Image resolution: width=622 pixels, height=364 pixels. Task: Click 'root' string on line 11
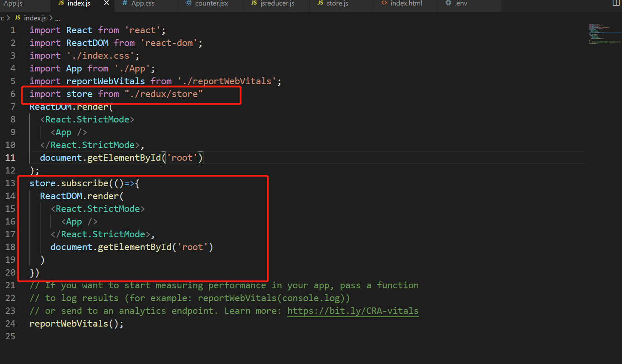182,158
